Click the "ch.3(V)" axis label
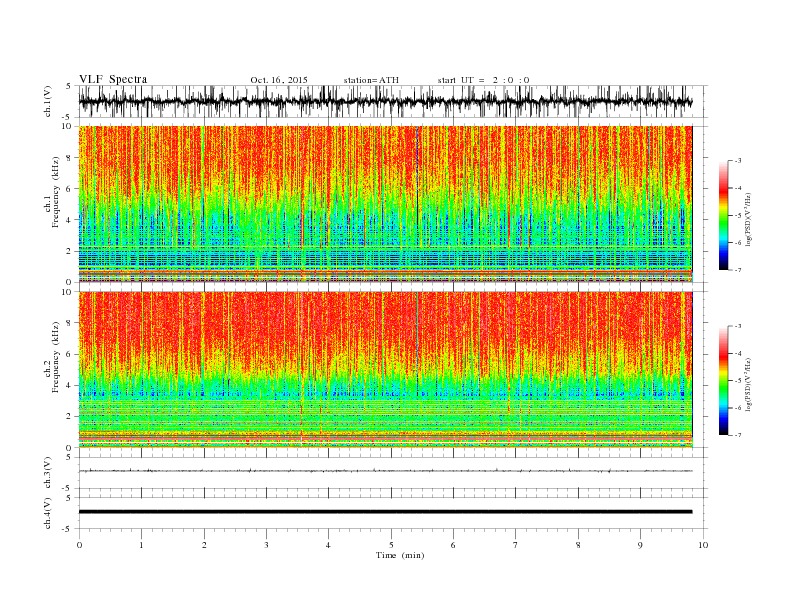792x612 pixels. point(48,473)
